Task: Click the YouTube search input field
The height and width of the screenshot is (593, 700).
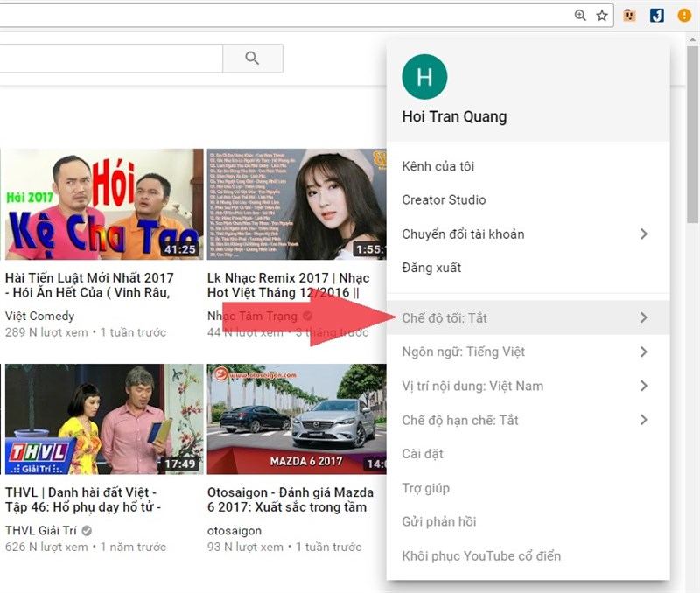Action: (x=109, y=58)
